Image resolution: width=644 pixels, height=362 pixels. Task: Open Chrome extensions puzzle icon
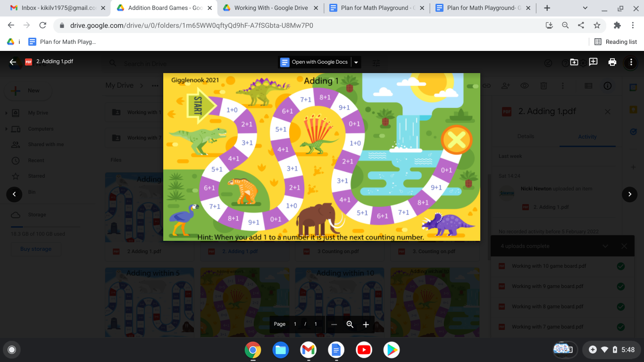point(617,25)
